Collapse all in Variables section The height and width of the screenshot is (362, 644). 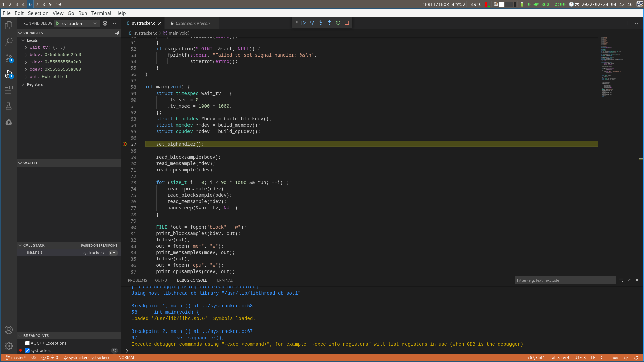pyautogui.click(x=117, y=33)
